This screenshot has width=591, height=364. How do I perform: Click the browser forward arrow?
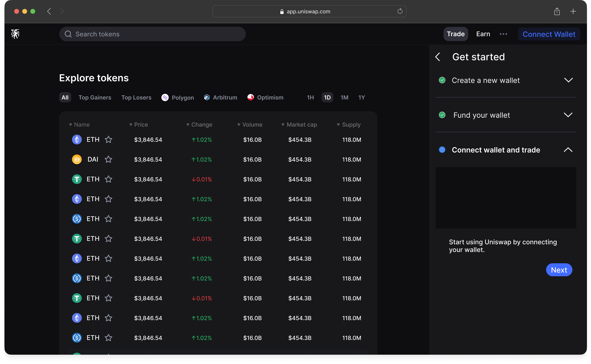click(x=62, y=11)
